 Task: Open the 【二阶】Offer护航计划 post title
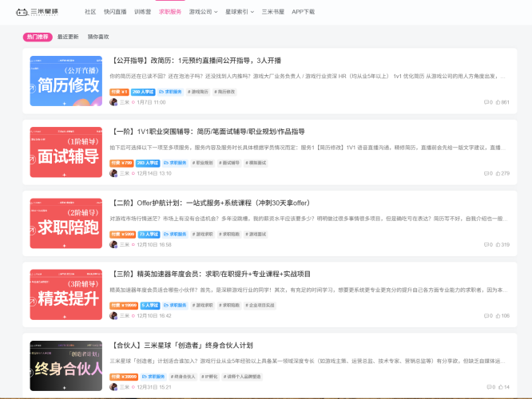click(x=210, y=203)
